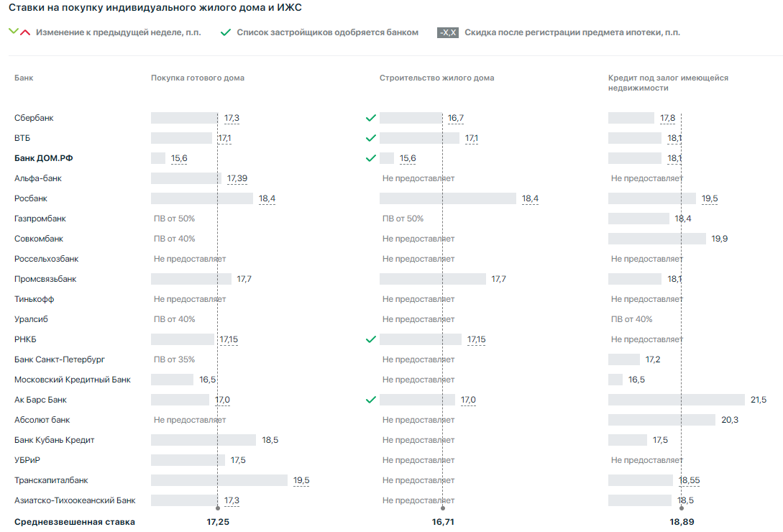Click the weighted average marker dot under 17,25 line
783x532 pixels.
tap(217, 508)
